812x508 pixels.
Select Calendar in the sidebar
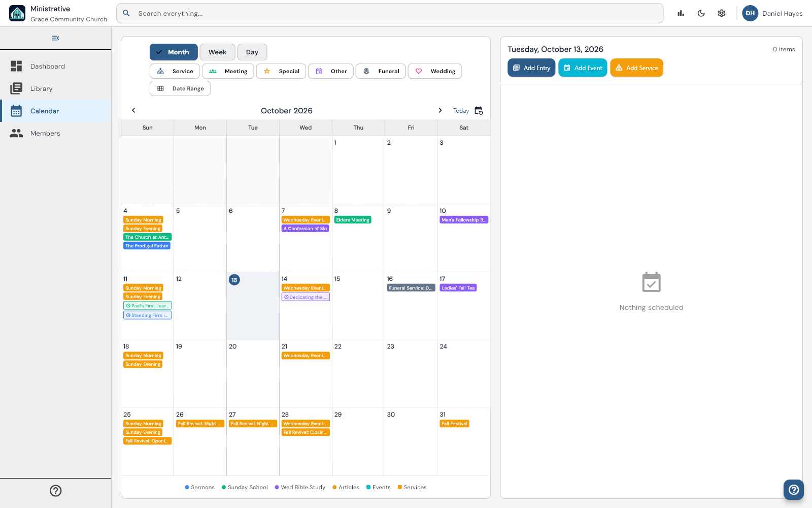(56, 111)
